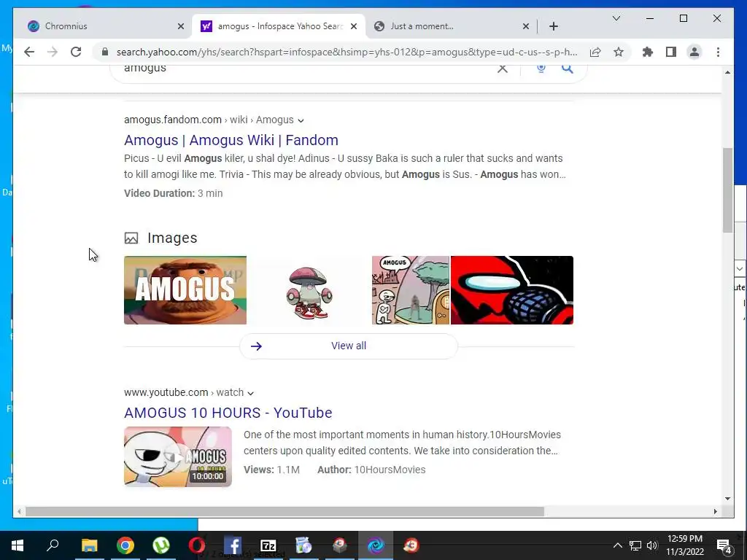Click the horizontal scrollbar thumb

(285, 511)
